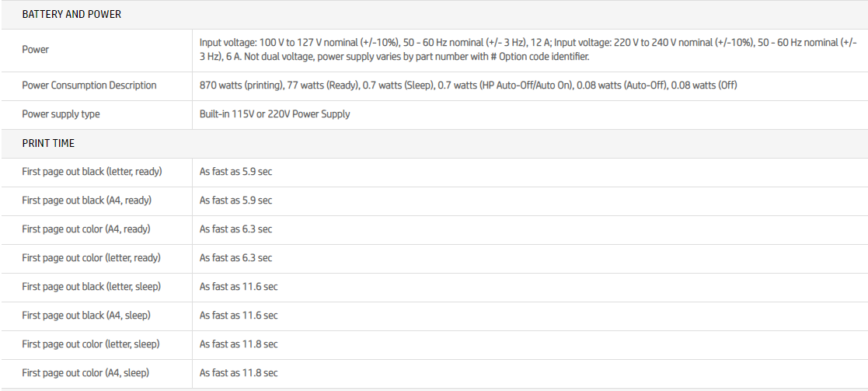Select the Power row label
The width and height of the screenshot is (868, 391).
pos(36,50)
